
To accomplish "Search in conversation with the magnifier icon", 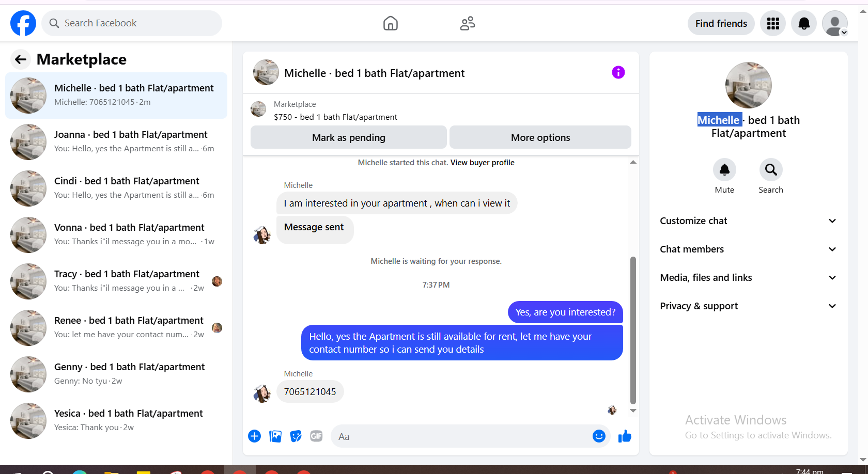I will 771,169.
